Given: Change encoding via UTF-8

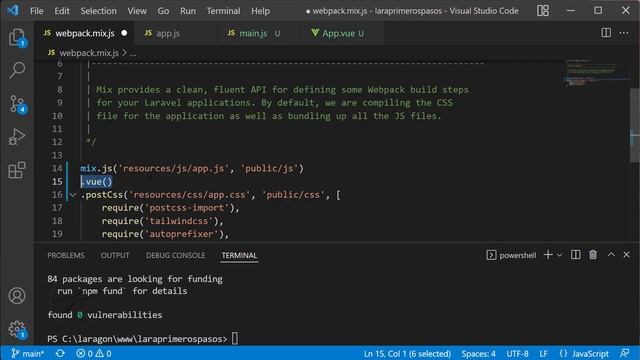Looking at the screenshot, I should click(x=517, y=353).
